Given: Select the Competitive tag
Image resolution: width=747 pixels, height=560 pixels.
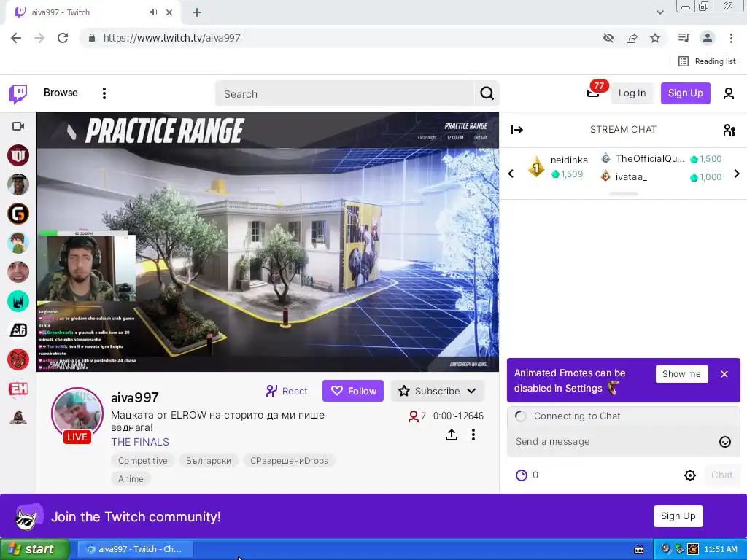Looking at the screenshot, I should (142, 461).
